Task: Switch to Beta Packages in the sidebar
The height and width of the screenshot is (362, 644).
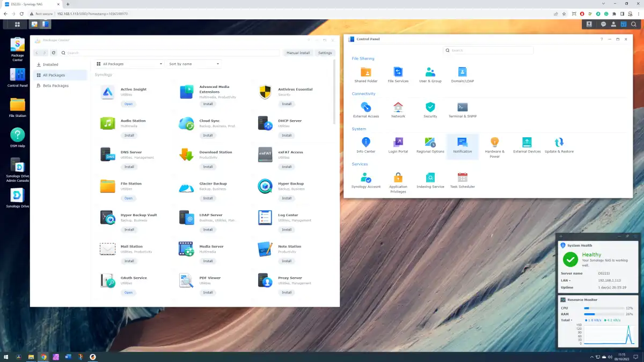Action: [x=55, y=86]
